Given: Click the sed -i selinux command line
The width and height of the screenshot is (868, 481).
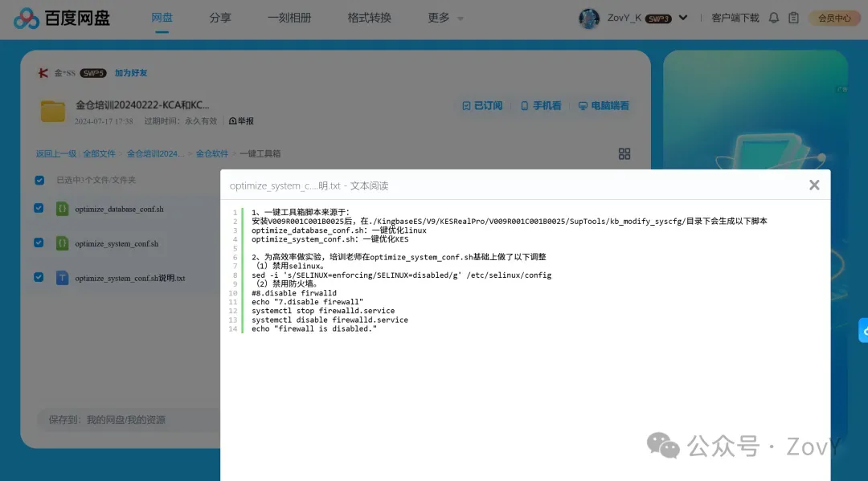Looking at the screenshot, I should tap(401, 275).
